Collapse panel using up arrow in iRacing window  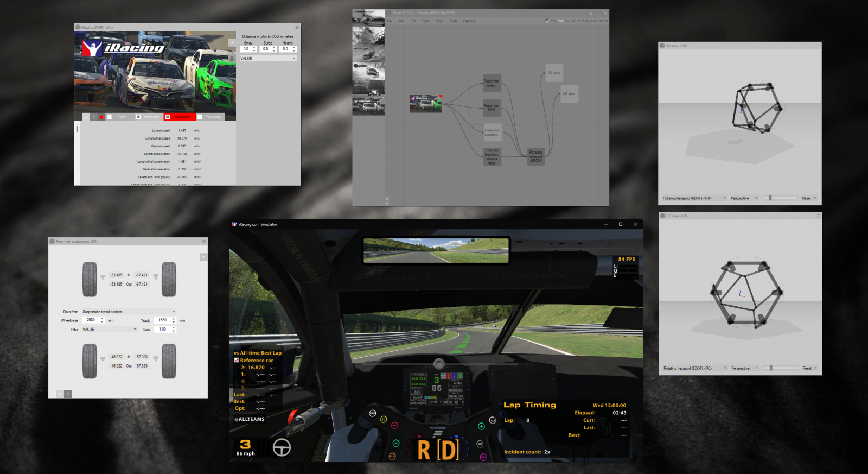pyautogui.click(x=86, y=117)
